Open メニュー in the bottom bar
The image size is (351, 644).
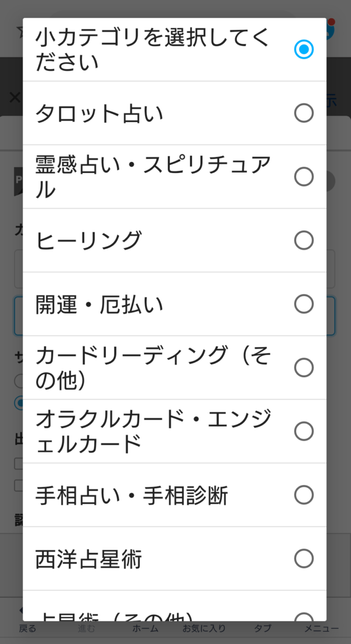(321, 629)
